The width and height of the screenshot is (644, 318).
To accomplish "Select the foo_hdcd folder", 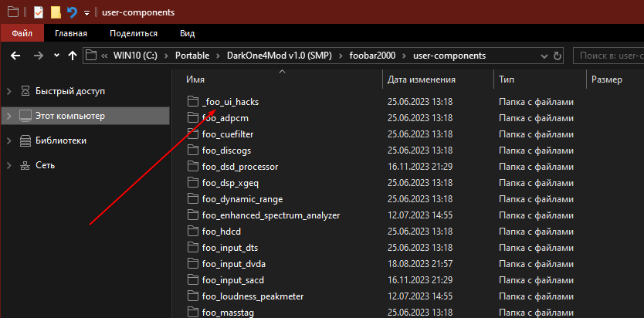I will [x=222, y=232].
